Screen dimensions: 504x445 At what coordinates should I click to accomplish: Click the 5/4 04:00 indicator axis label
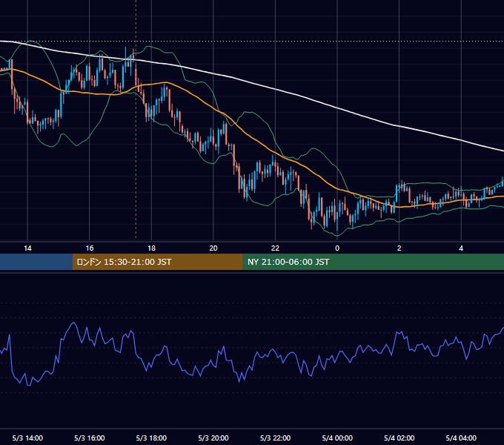click(461, 438)
